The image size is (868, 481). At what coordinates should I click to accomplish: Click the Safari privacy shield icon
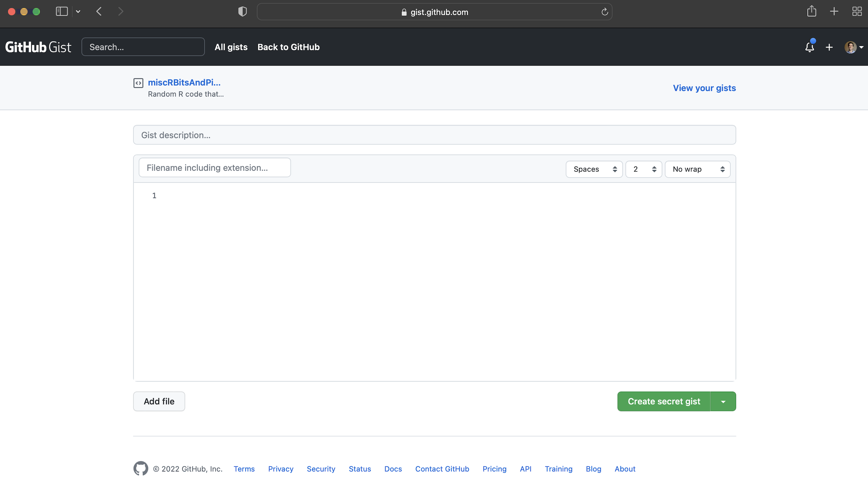click(x=242, y=12)
